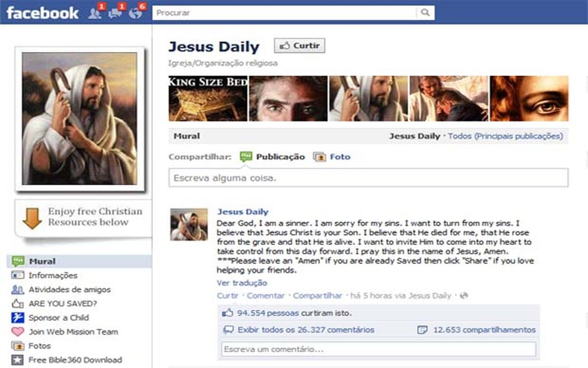Image resolution: width=588 pixels, height=368 pixels.
Task: Click the post privacy globe icon
Action: pos(464,296)
